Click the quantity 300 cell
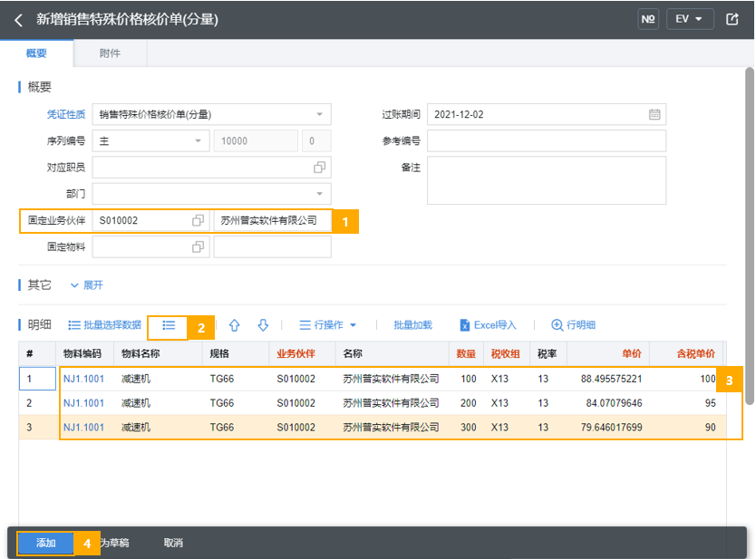Viewport: 756px width, 559px height. [x=468, y=428]
